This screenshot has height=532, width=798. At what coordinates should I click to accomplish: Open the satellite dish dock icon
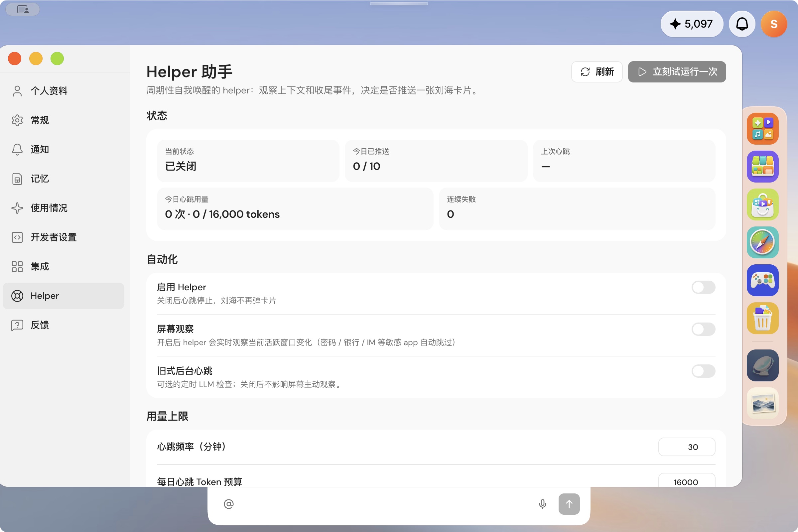tap(762, 366)
